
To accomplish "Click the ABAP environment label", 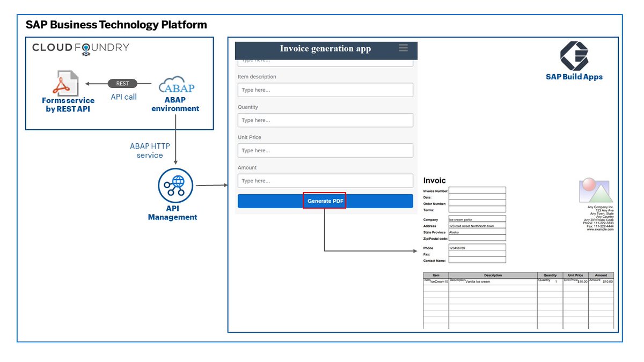I will coord(175,104).
